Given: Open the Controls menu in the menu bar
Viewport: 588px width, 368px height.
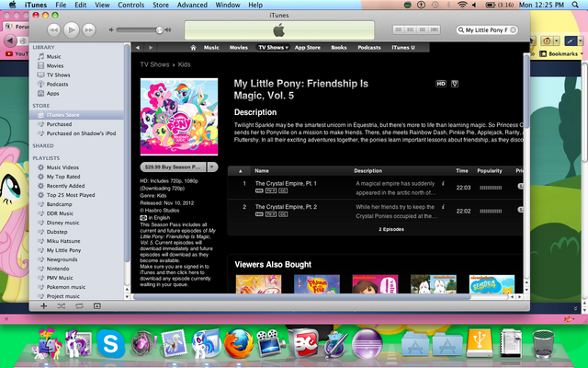Looking at the screenshot, I should pos(130,5).
